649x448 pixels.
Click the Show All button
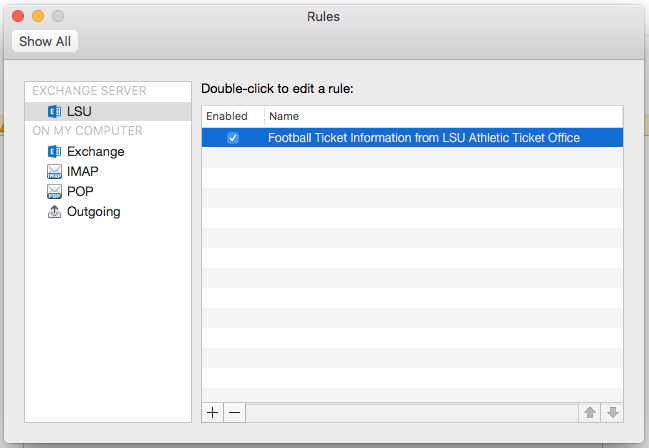pyautogui.click(x=45, y=41)
